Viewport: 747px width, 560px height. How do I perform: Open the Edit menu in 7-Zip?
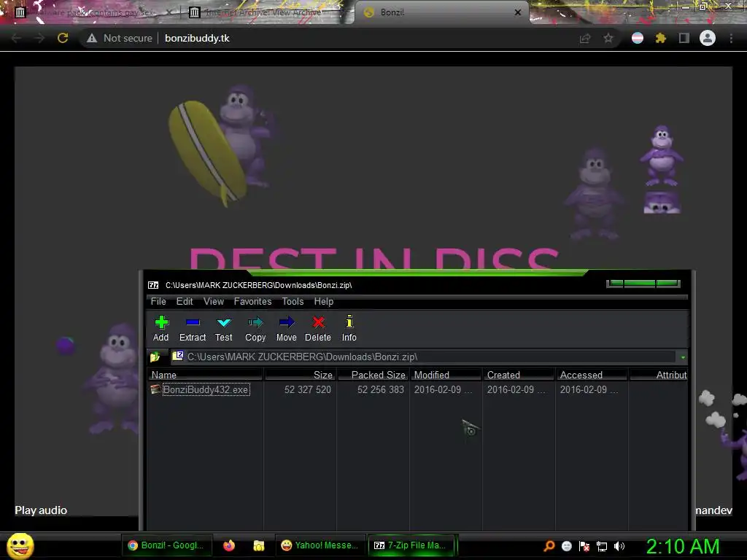[185, 301]
